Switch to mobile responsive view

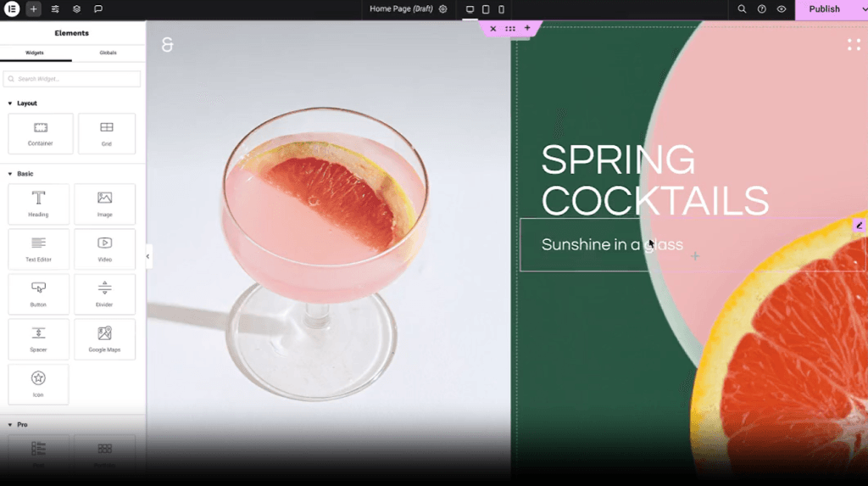(x=501, y=9)
